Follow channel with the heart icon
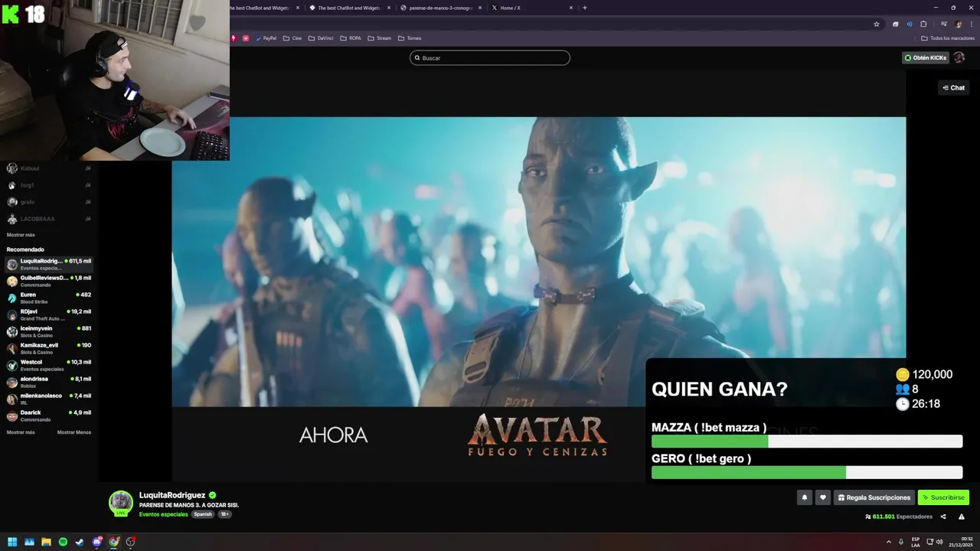 823,497
